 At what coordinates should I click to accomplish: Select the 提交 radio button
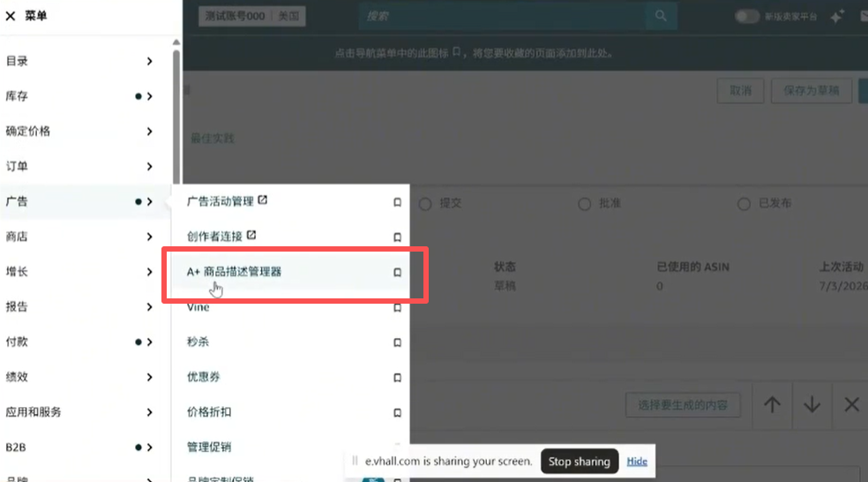425,204
